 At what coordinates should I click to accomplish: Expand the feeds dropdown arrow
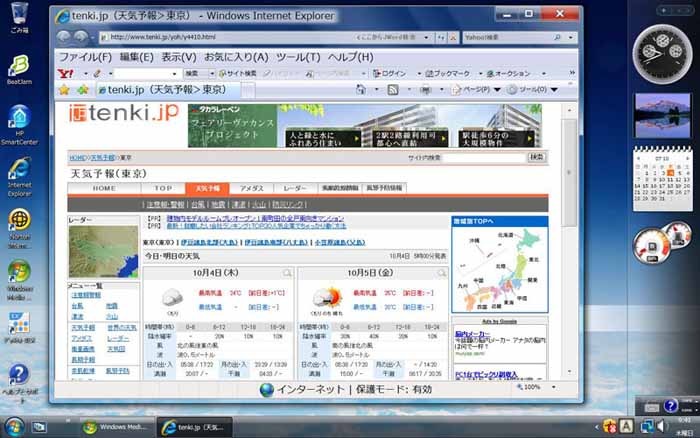(408, 90)
